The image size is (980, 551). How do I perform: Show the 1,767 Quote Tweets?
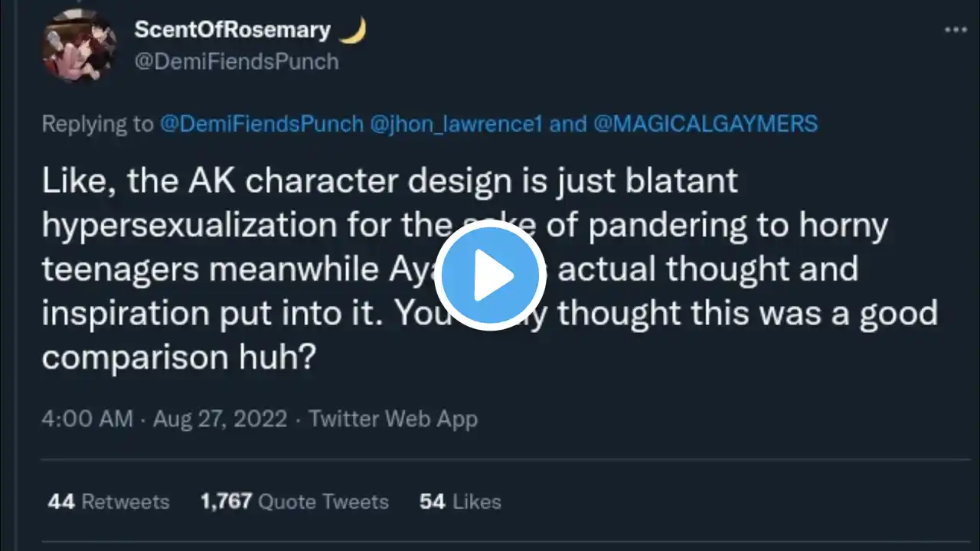pos(294,501)
